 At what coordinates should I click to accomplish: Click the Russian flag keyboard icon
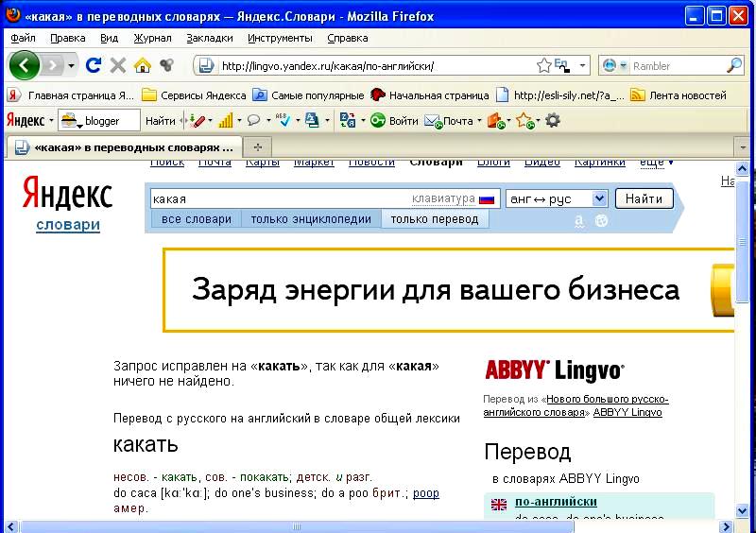[x=487, y=199]
